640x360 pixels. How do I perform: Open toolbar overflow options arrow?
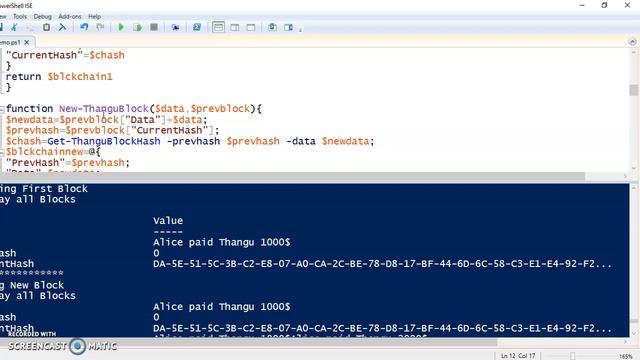click(x=300, y=30)
